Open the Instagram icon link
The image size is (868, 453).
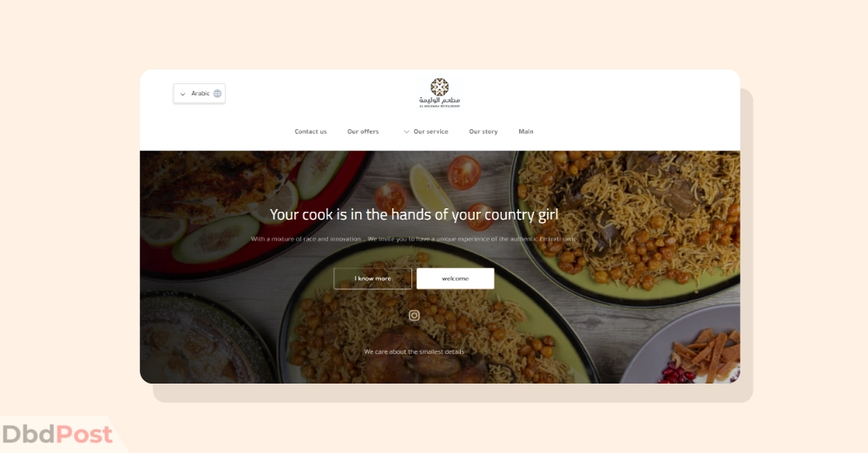(414, 315)
